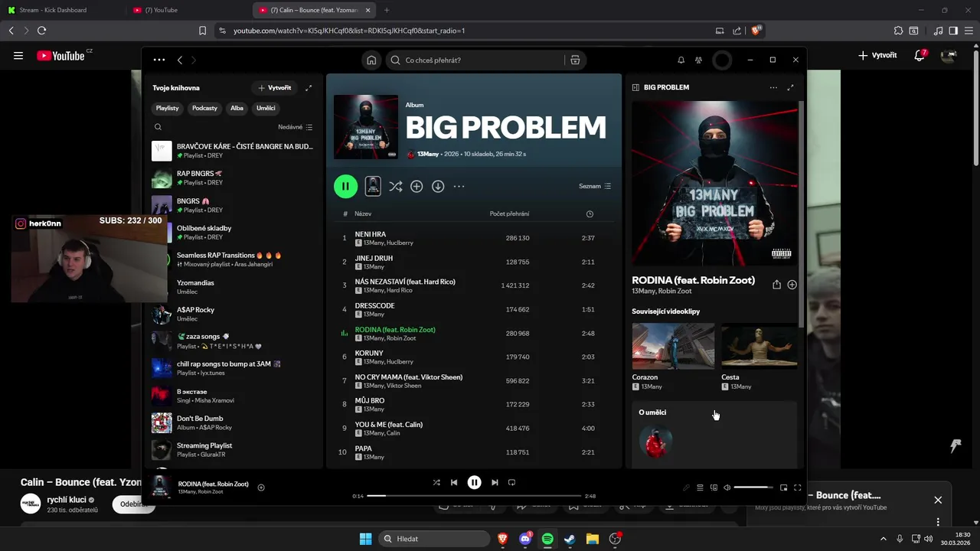
Task: Open artist avatar in O umělci card
Action: (x=655, y=442)
